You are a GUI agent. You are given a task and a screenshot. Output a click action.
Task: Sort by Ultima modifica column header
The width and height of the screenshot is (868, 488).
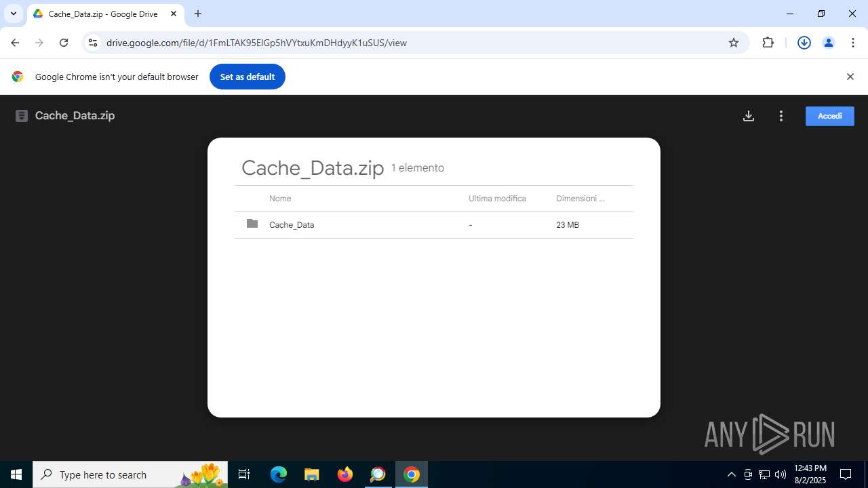coord(497,199)
